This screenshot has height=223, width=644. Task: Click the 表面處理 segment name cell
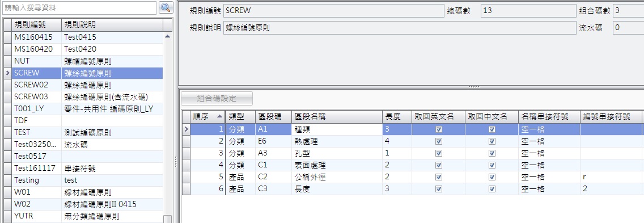337,165
